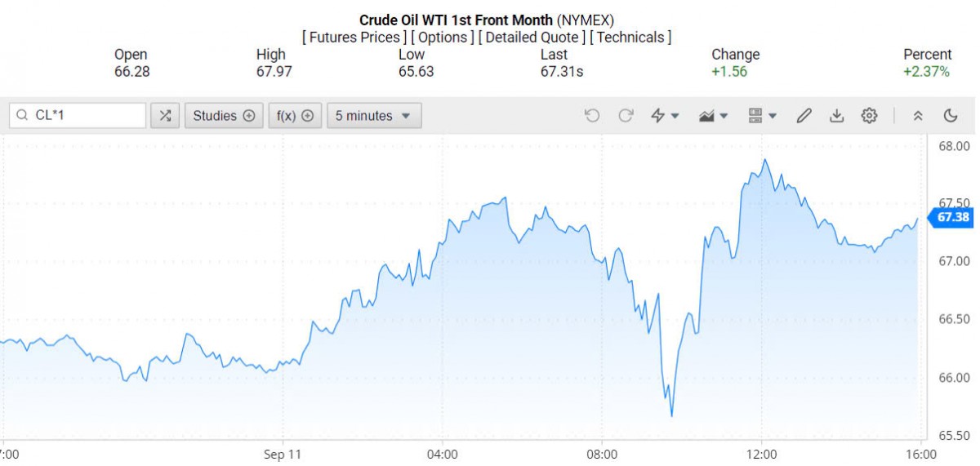The height and width of the screenshot is (466, 980).
Task: Click the 67.38 current price label
Action: [953, 217]
